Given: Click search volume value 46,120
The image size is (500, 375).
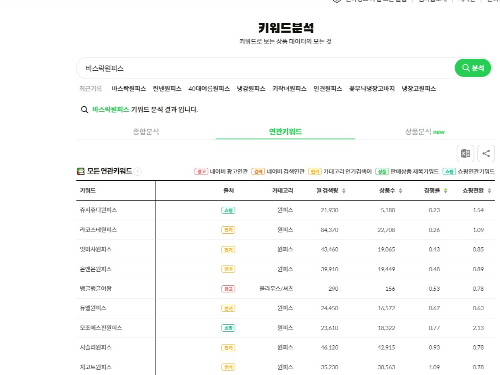Looking at the screenshot, I should pyautogui.click(x=329, y=347).
